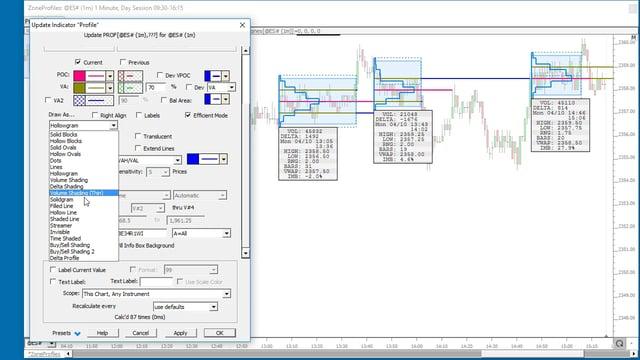
Task: Enable the Text Label checkbox
Action: pyautogui.click(x=53, y=282)
